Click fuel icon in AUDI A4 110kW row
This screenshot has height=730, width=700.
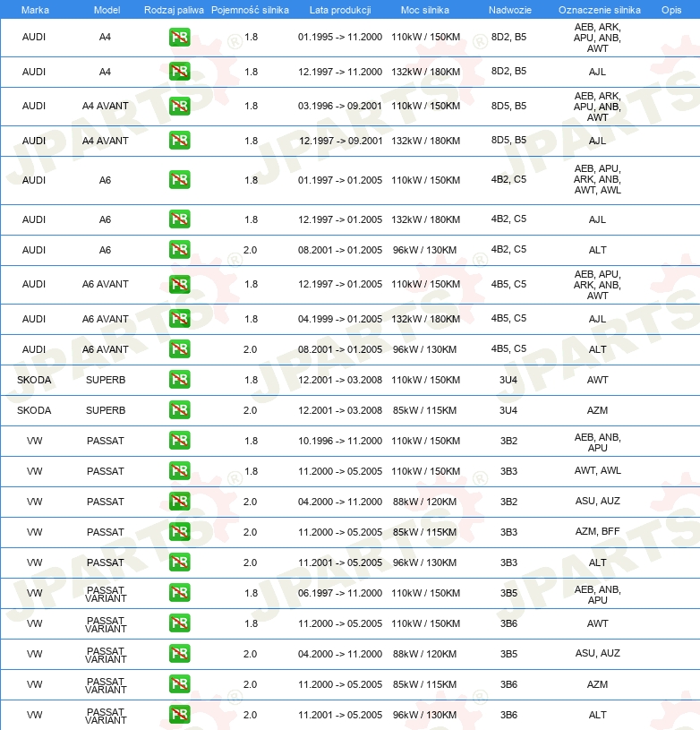click(180, 38)
